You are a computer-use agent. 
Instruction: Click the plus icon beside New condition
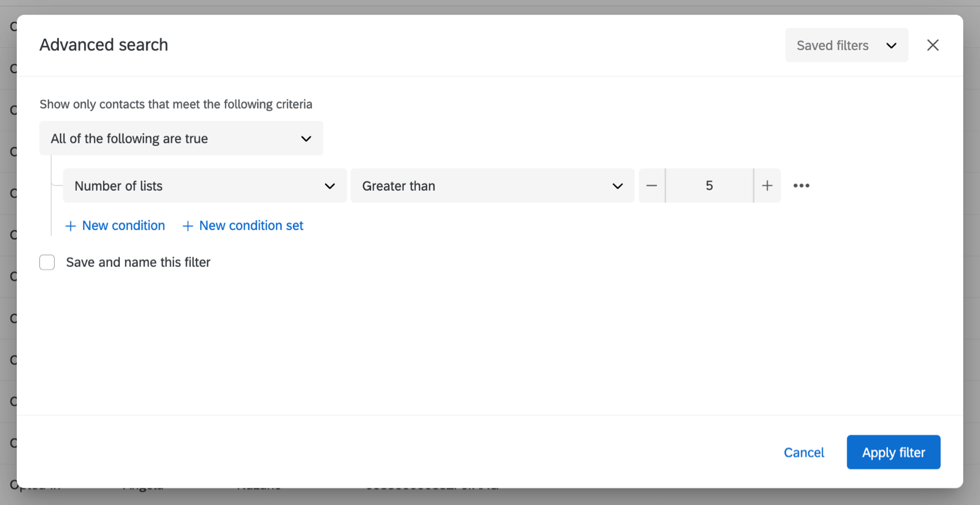(x=70, y=226)
